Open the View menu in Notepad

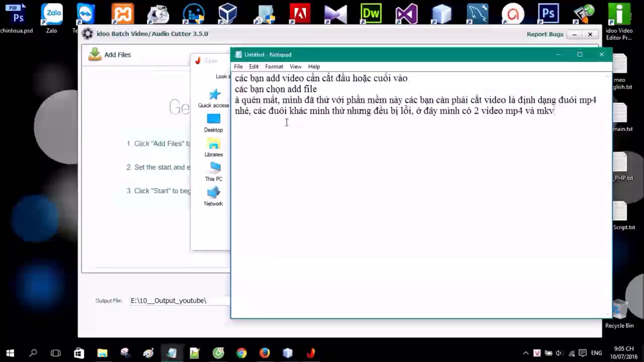[295, 66]
